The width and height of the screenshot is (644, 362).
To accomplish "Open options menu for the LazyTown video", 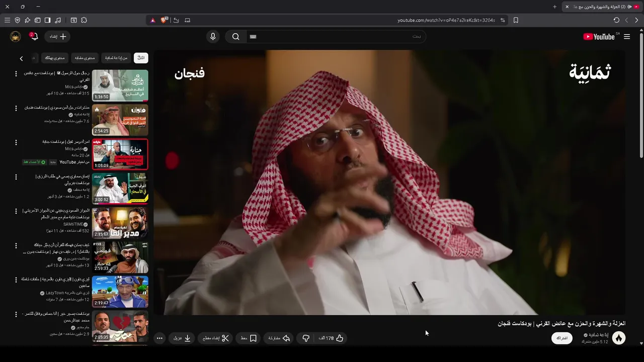I will [x=16, y=280].
